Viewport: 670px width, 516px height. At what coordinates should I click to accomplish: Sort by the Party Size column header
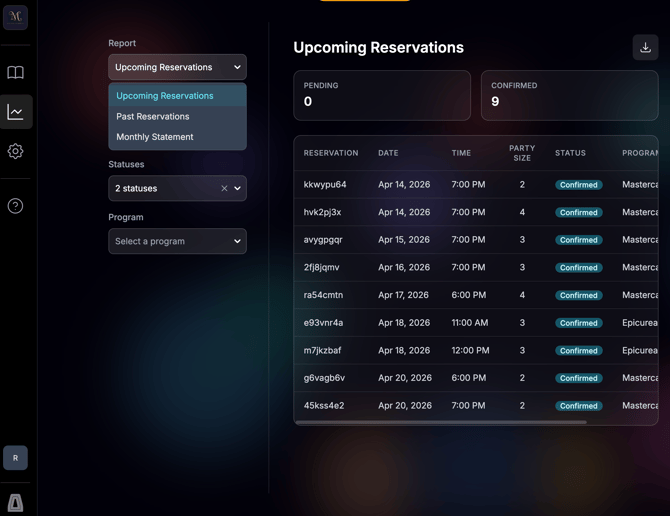(521, 153)
